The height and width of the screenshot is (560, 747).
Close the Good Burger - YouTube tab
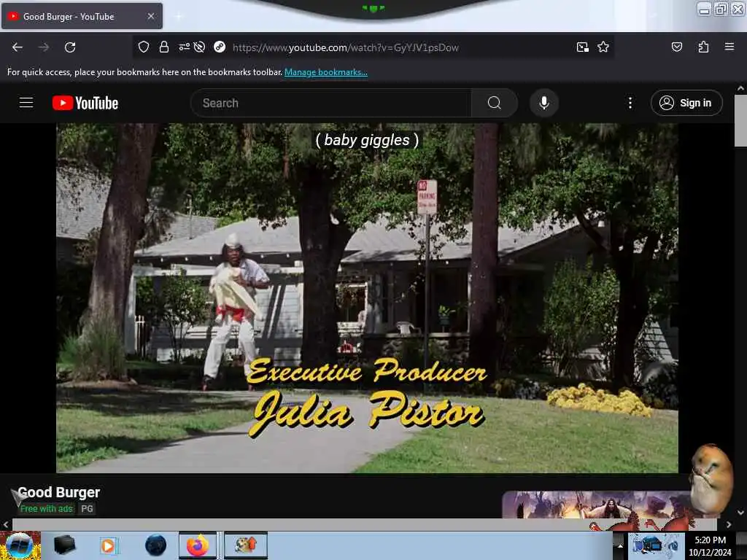pyautogui.click(x=150, y=16)
